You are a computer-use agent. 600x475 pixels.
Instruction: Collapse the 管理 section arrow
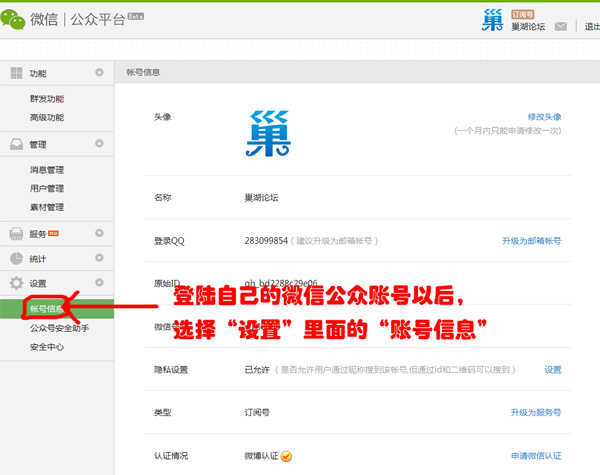tap(99, 143)
